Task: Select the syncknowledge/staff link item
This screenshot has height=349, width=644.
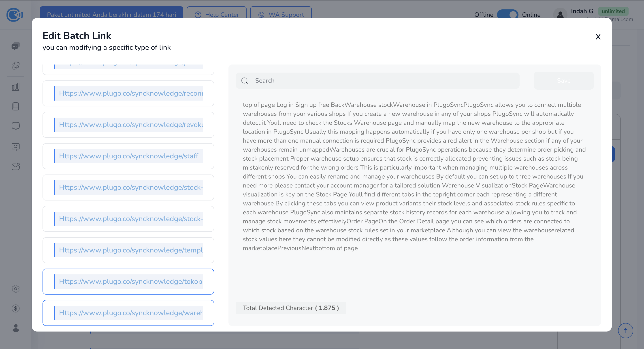Action: click(x=128, y=156)
